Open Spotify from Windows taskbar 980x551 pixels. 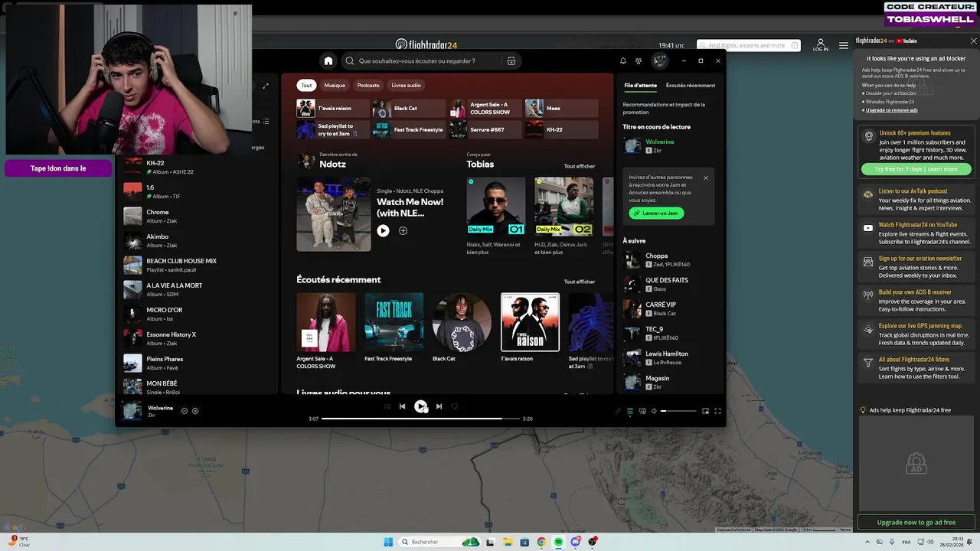pyautogui.click(x=558, y=542)
